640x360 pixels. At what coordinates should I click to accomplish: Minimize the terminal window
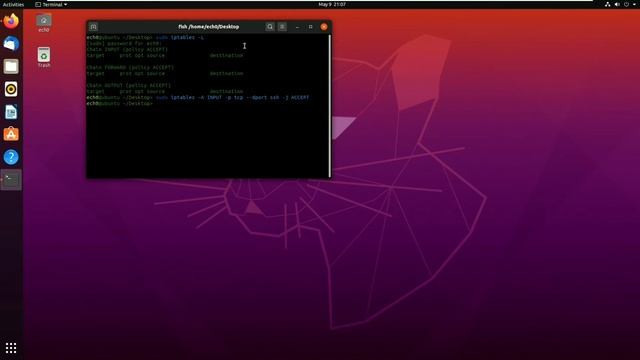297,27
